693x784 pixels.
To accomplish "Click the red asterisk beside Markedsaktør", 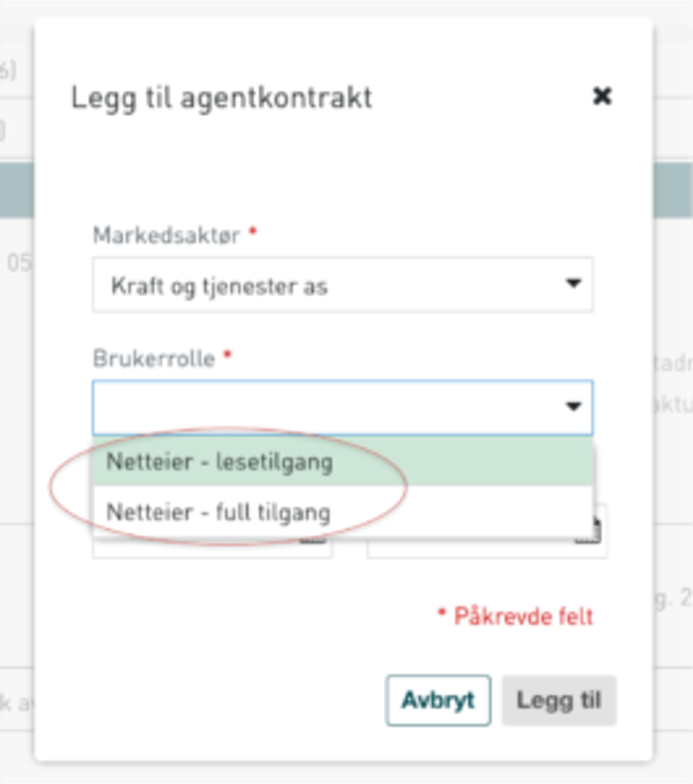I will [x=252, y=231].
